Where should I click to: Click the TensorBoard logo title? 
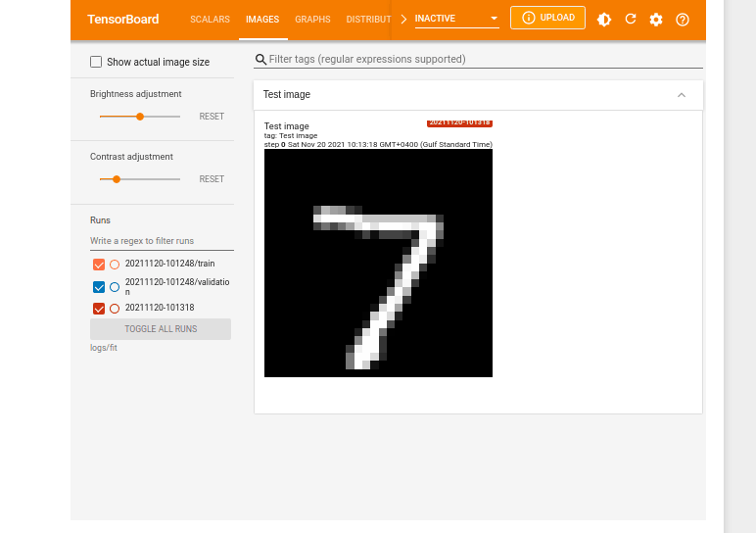coord(123,20)
